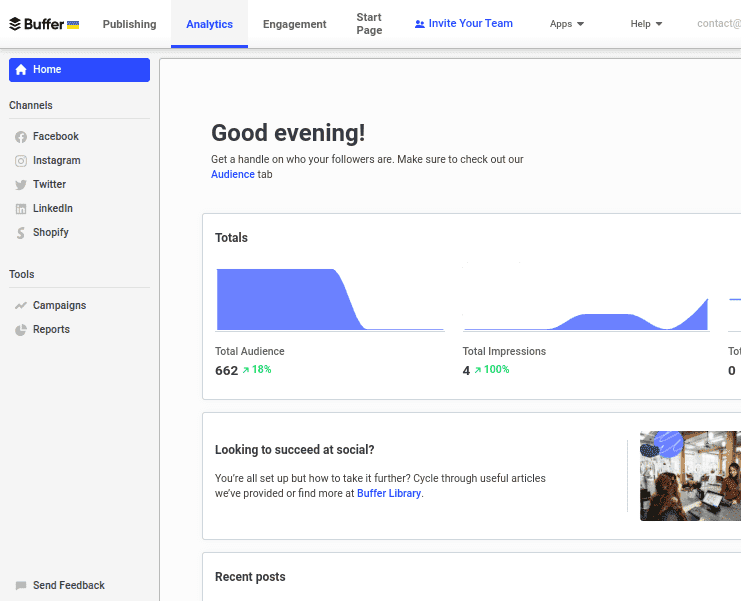Open Twitter channel analytics
This screenshot has height=601, width=741.
pos(49,184)
